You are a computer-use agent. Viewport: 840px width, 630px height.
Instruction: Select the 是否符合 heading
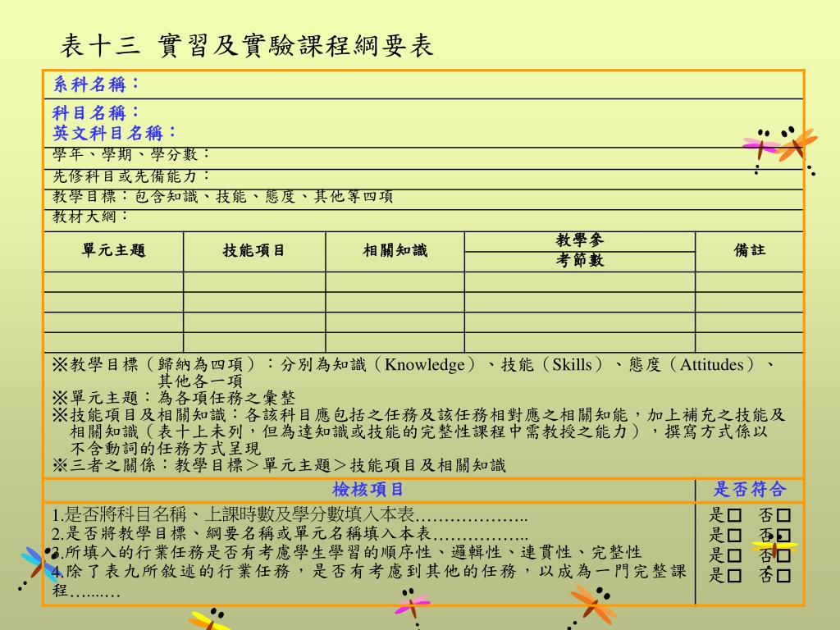tap(750, 489)
